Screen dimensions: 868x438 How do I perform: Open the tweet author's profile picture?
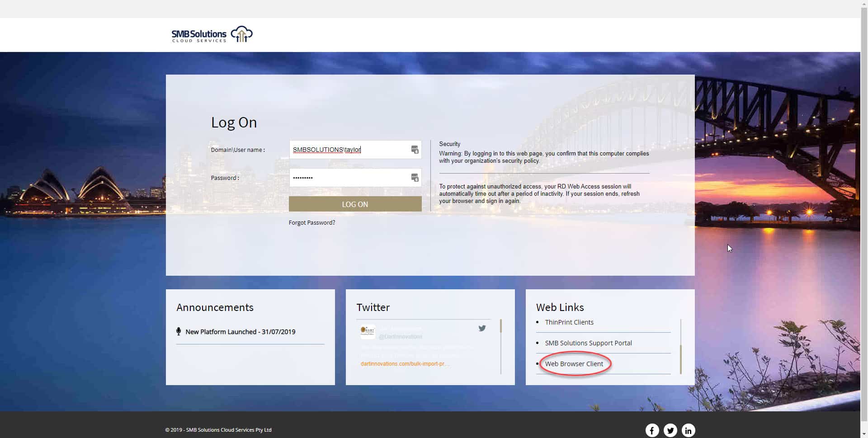pos(368,331)
